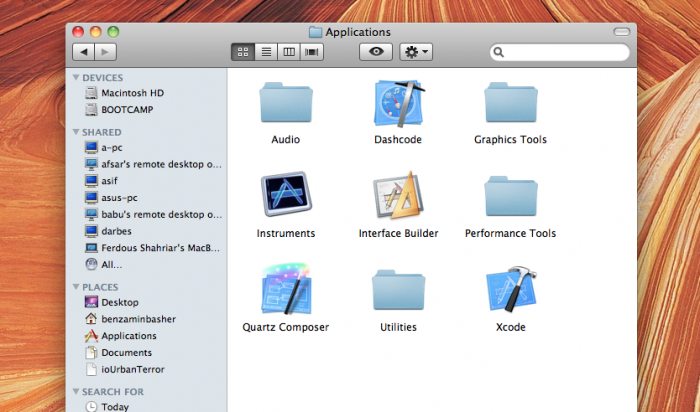700x412 pixels.
Task: Click the Back navigation button
Action: (x=84, y=51)
